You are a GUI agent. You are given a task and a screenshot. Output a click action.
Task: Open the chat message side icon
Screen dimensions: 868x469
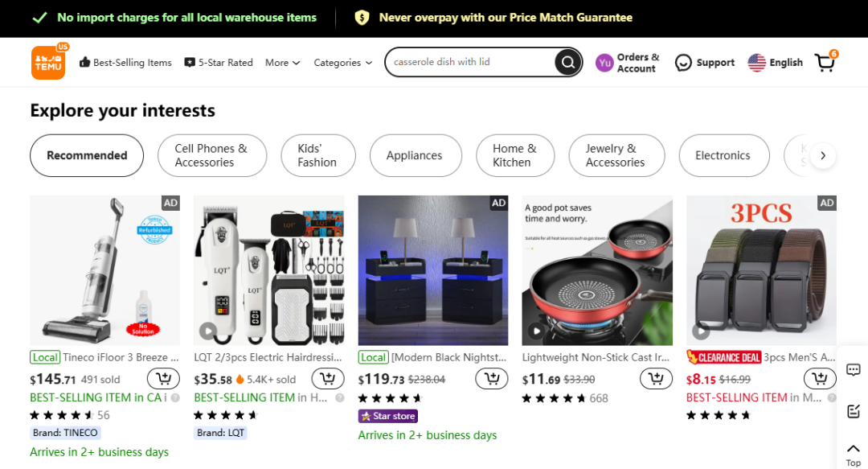(x=854, y=370)
